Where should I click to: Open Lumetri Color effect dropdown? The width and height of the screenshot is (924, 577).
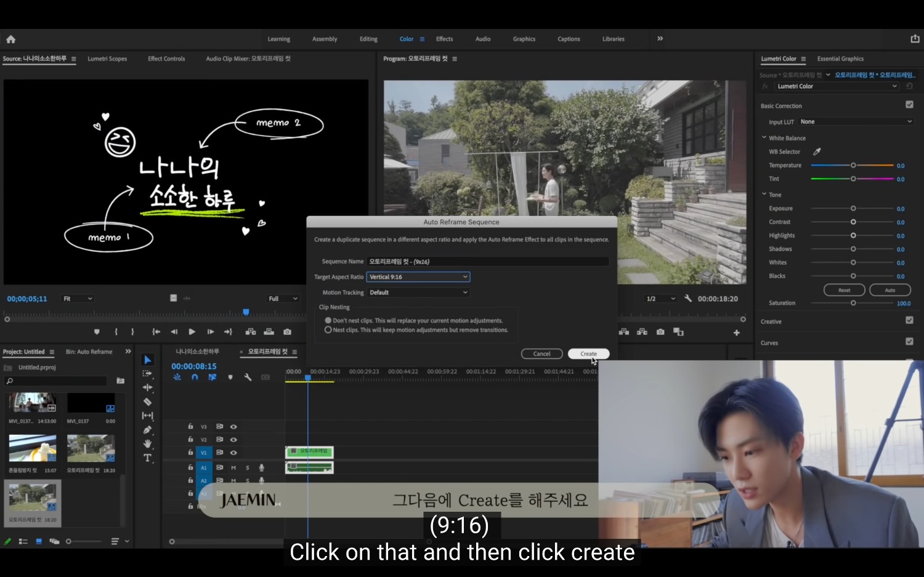coord(837,86)
